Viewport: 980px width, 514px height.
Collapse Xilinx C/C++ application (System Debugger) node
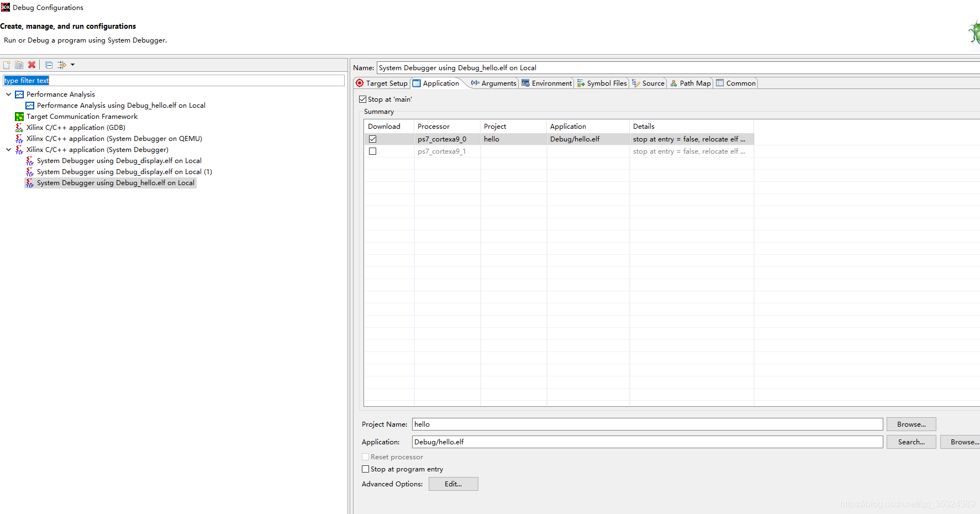click(x=8, y=149)
